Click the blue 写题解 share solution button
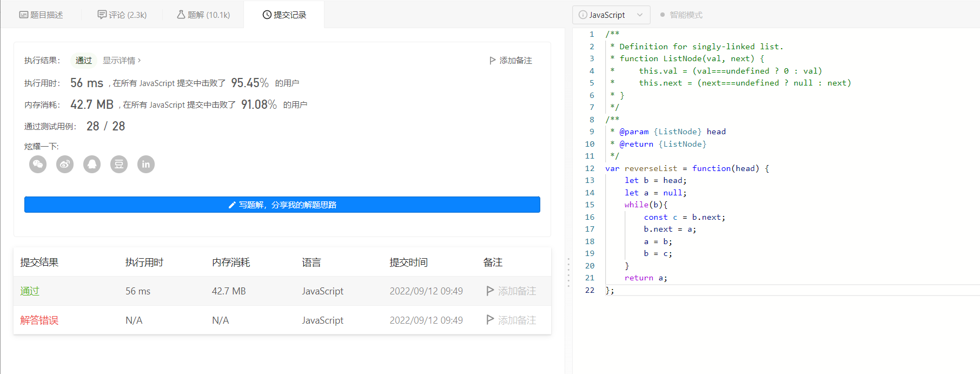Image resolution: width=980 pixels, height=374 pixels. (x=282, y=205)
